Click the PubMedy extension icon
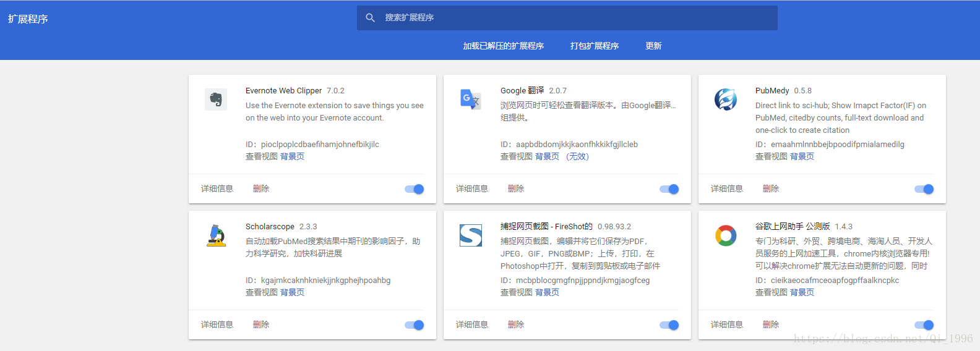Image resolution: width=980 pixels, height=351 pixels. click(x=726, y=99)
